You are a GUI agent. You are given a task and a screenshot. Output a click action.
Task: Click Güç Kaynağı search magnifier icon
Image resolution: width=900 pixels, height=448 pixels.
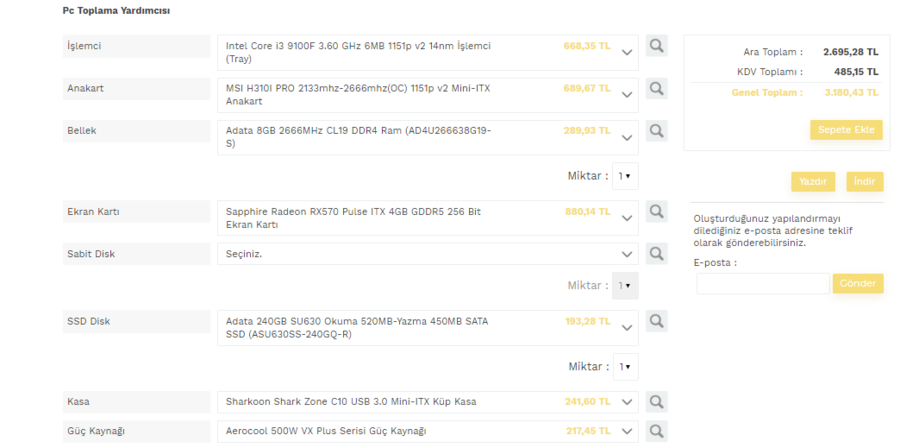click(656, 432)
